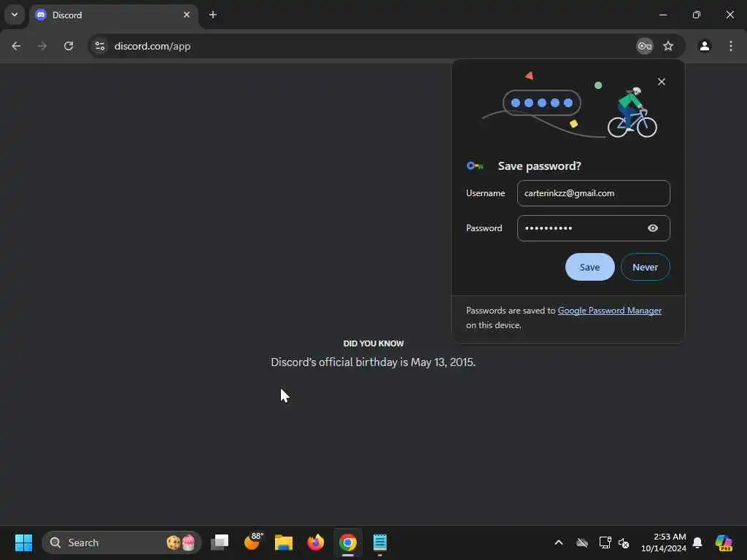
Task: Open Task View from the taskbar
Action: coord(220,542)
